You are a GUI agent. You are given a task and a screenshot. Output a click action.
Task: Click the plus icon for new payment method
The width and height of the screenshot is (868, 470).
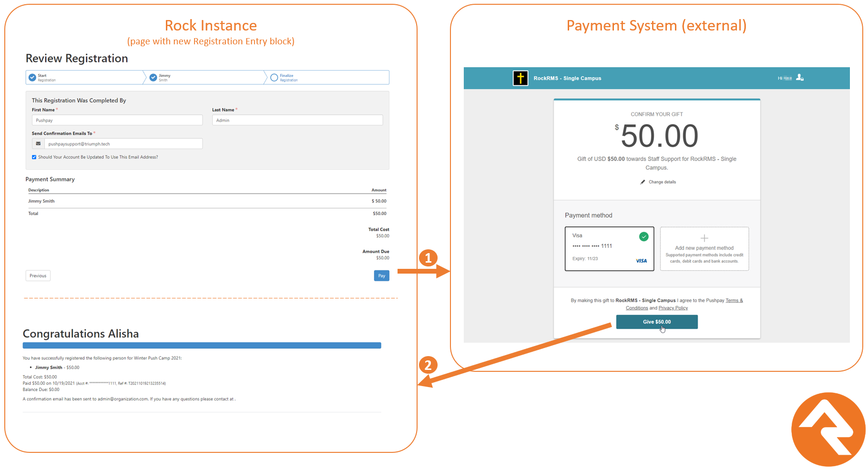tap(705, 238)
